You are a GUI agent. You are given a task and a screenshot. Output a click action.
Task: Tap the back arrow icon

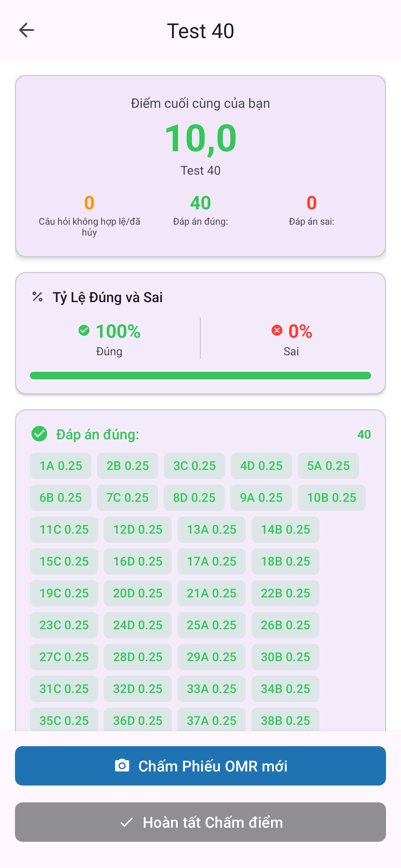26,30
